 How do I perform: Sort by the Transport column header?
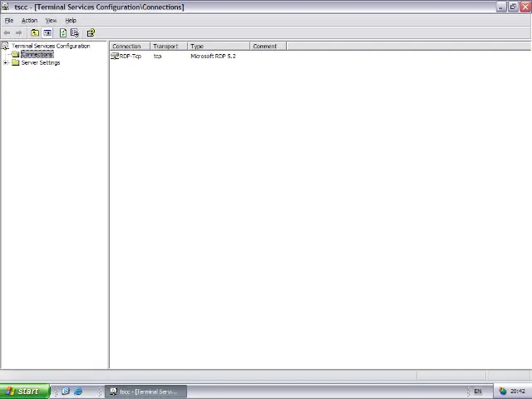169,47
